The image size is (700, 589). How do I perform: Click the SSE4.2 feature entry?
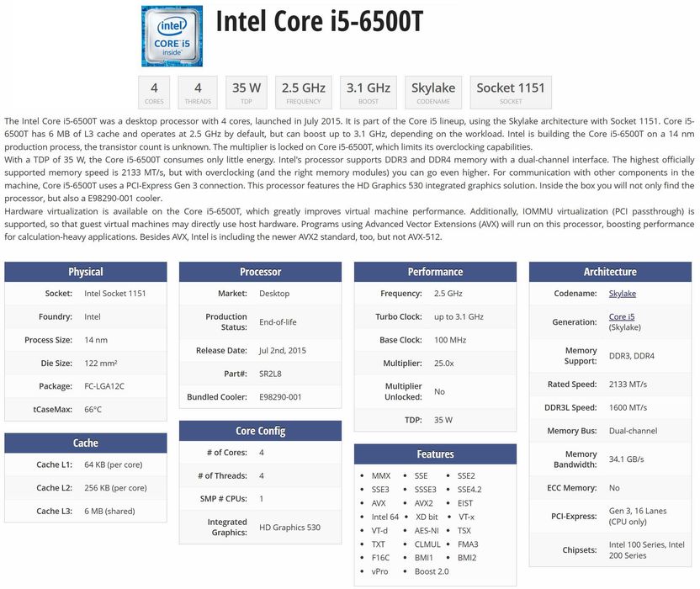point(469,490)
